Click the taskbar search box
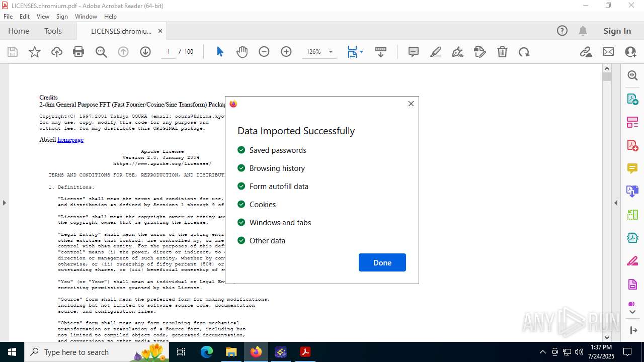This screenshot has width=644, height=362. point(98,352)
